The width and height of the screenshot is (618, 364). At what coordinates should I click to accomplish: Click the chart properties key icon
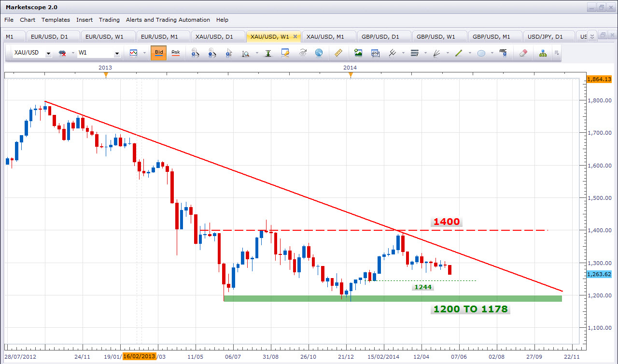click(x=285, y=53)
